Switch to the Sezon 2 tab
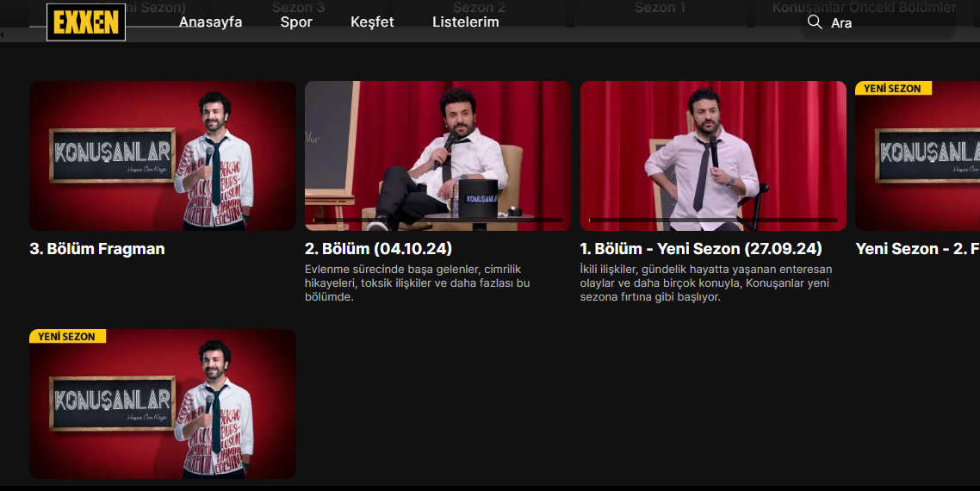Screen dimensions: 980x491 click(x=479, y=8)
